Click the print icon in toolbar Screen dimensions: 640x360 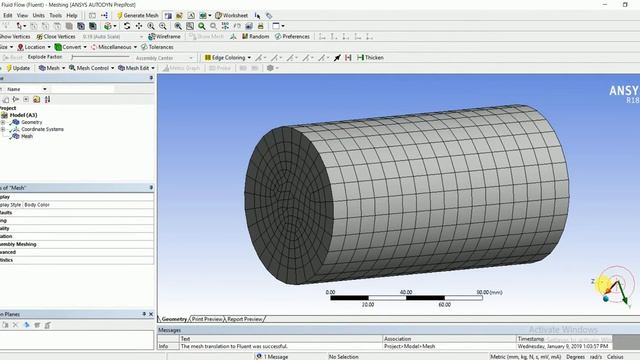tap(260, 26)
